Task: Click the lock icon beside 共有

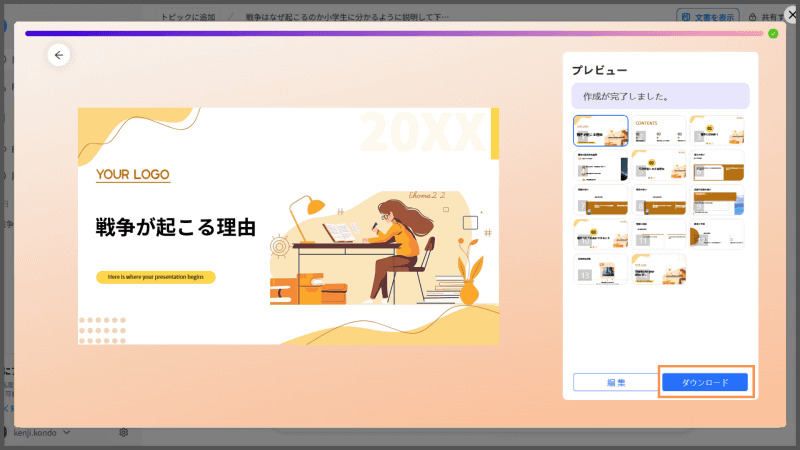Action: pyautogui.click(x=753, y=17)
